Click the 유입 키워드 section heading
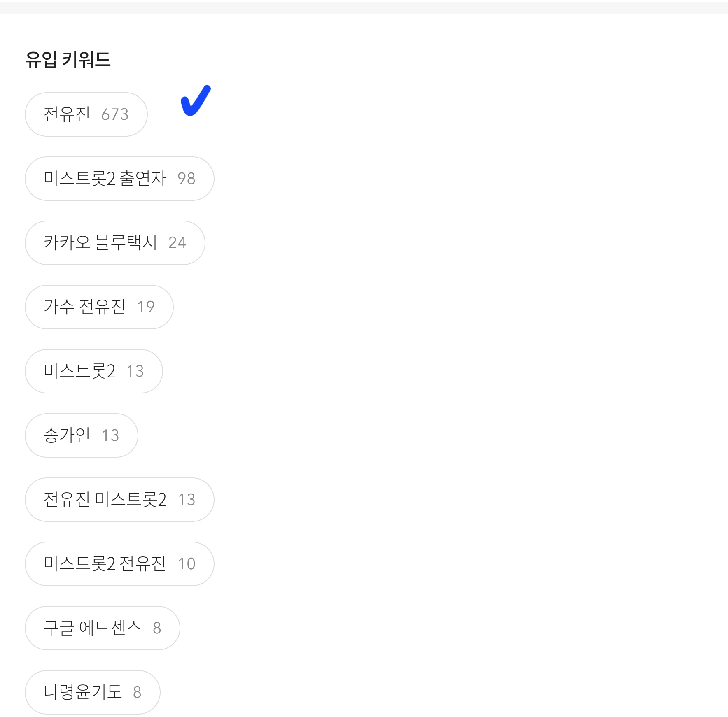Viewport: 728px width, 717px height. [x=68, y=60]
